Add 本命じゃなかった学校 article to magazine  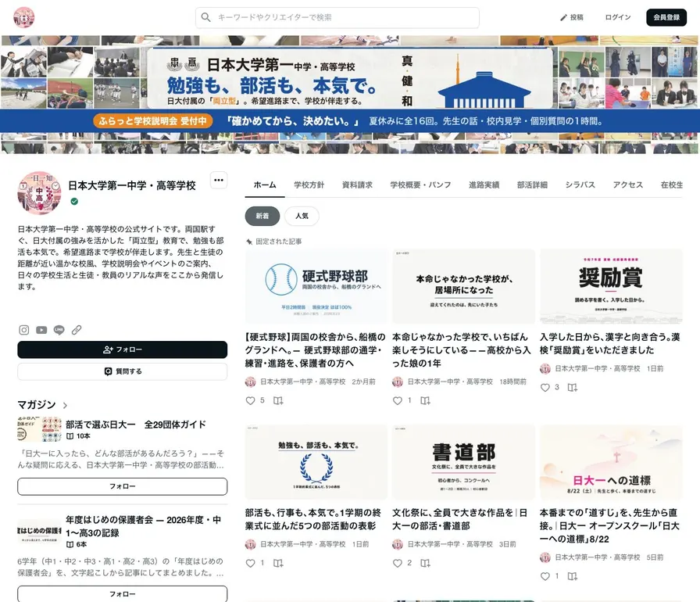(426, 400)
